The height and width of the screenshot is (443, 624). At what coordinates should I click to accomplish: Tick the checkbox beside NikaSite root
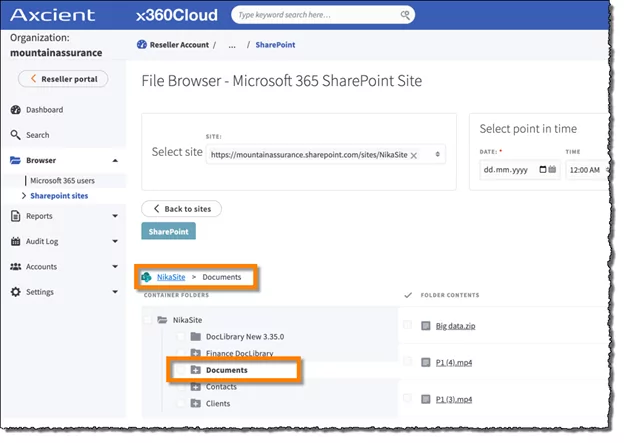(x=148, y=320)
